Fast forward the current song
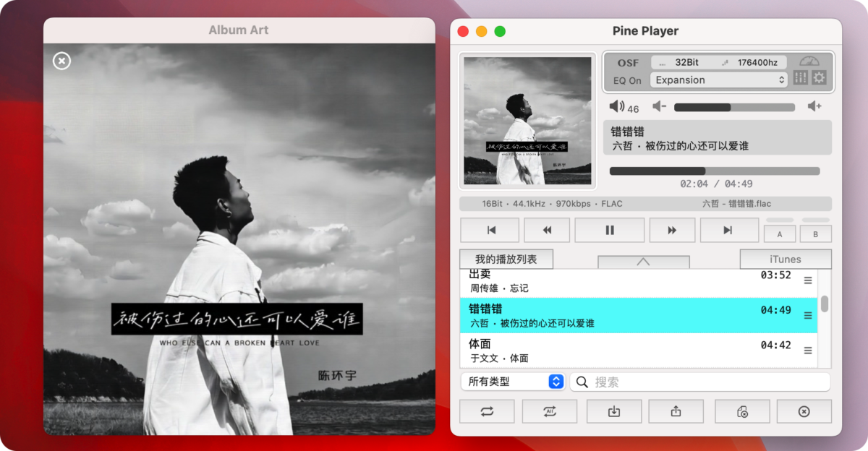This screenshot has height=451, width=868. 672,230
